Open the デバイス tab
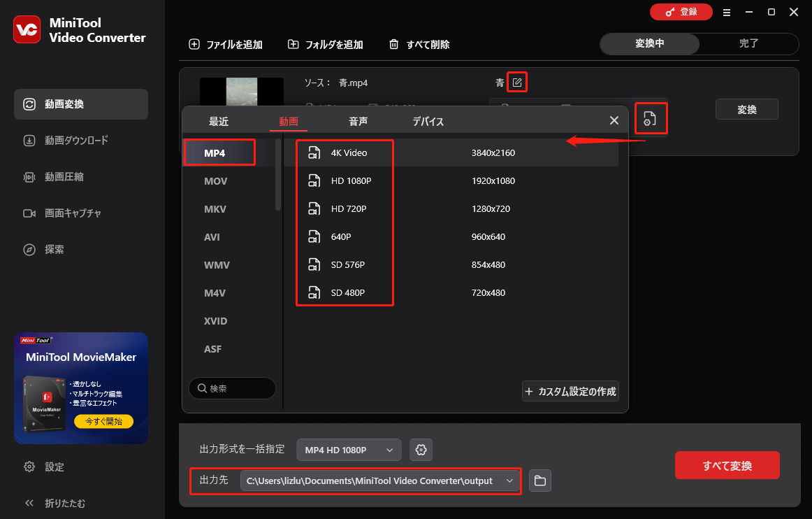This screenshot has height=519, width=812. (428, 121)
